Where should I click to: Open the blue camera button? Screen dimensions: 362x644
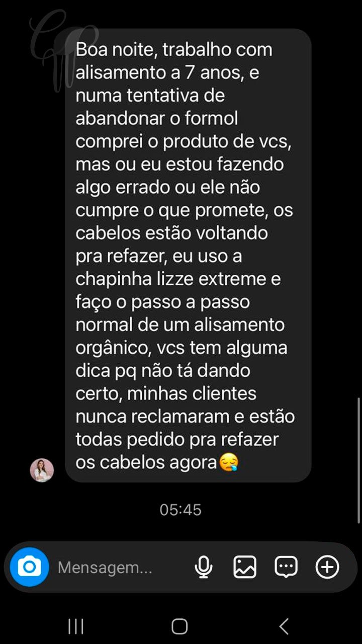(29, 567)
